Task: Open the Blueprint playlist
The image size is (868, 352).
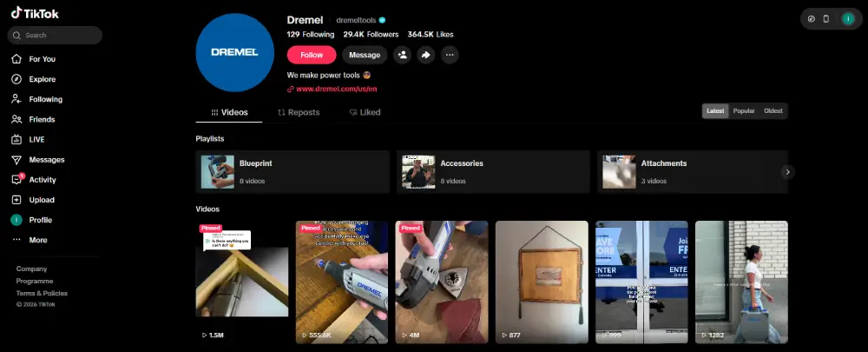Action: pyautogui.click(x=293, y=172)
